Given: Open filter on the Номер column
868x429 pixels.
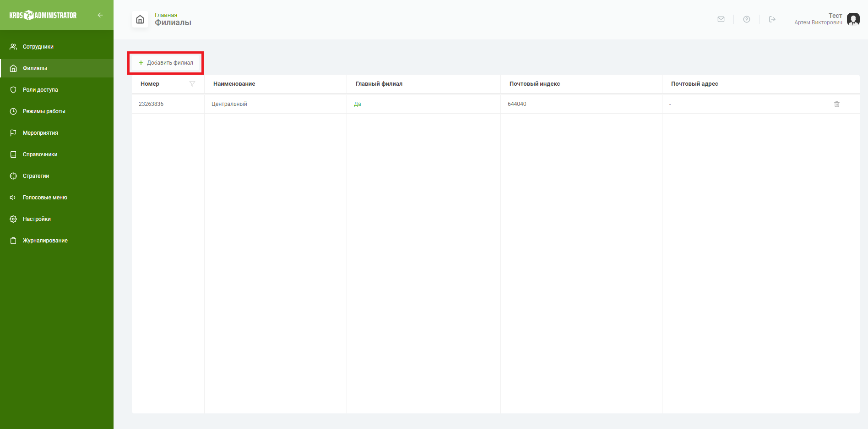Looking at the screenshot, I should [x=192, y=84].
